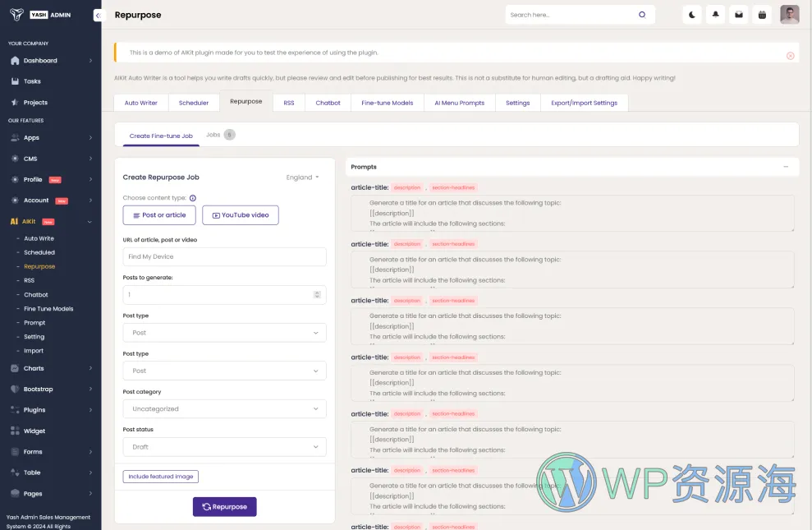
Task: Open Import in AIKit submenu
Action: pyautogui.click(x=34, y=350)
